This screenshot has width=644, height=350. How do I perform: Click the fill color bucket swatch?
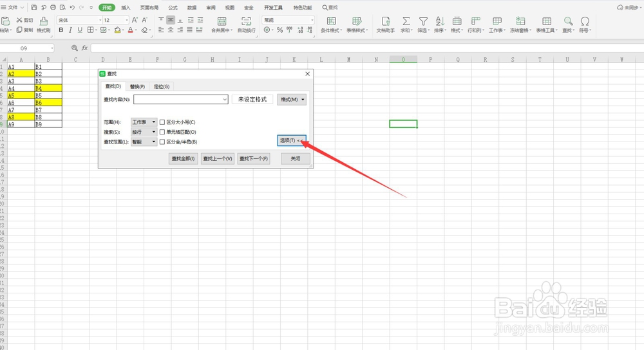coord(117,30)
